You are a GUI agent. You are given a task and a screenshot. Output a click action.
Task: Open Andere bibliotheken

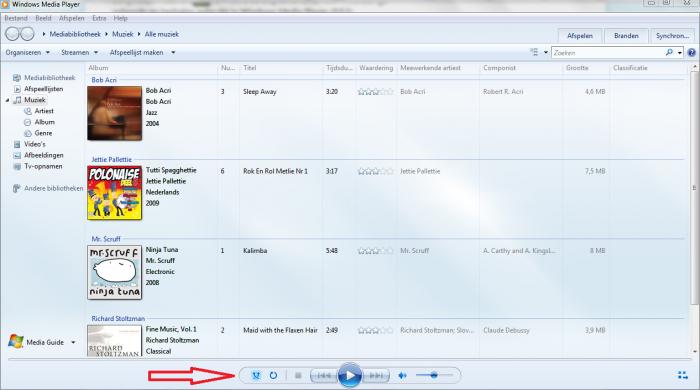pos(48,188)
